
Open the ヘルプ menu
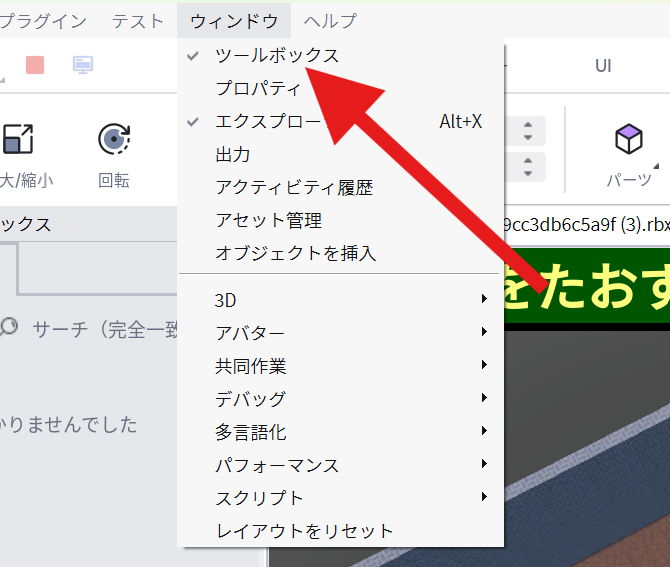coord(329,21)
